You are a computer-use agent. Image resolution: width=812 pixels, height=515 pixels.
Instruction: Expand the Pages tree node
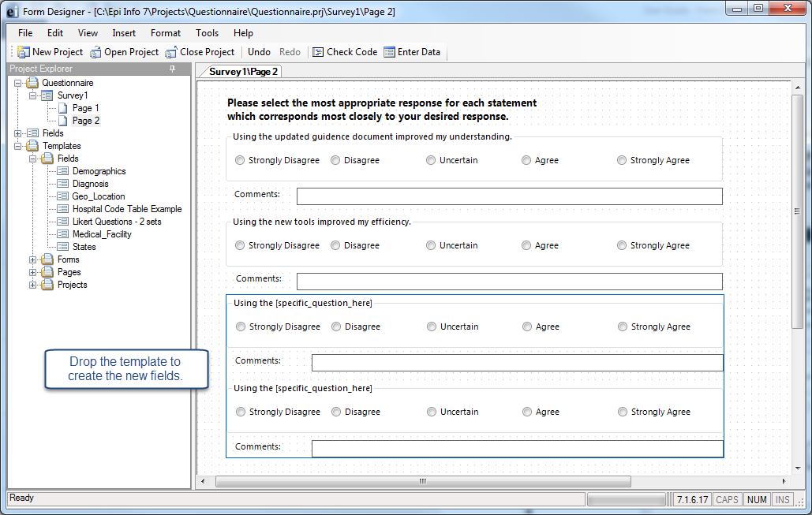pyautogui.click(x=32, y=272)
